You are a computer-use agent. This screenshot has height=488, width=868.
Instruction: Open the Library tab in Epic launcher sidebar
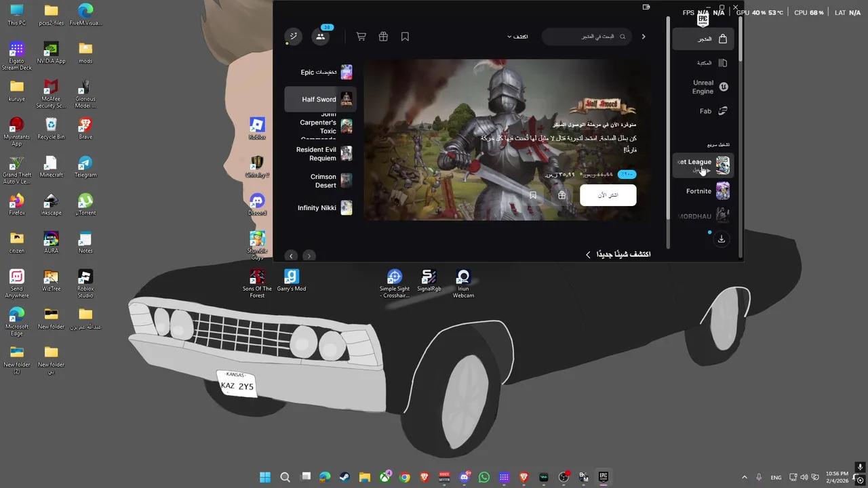[703, 63]
